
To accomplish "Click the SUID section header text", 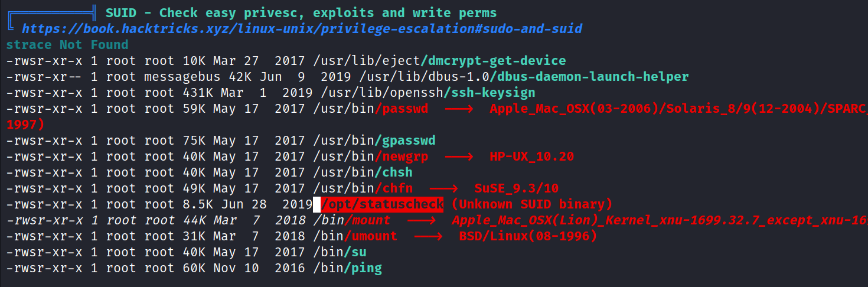I will click(301, 12).
